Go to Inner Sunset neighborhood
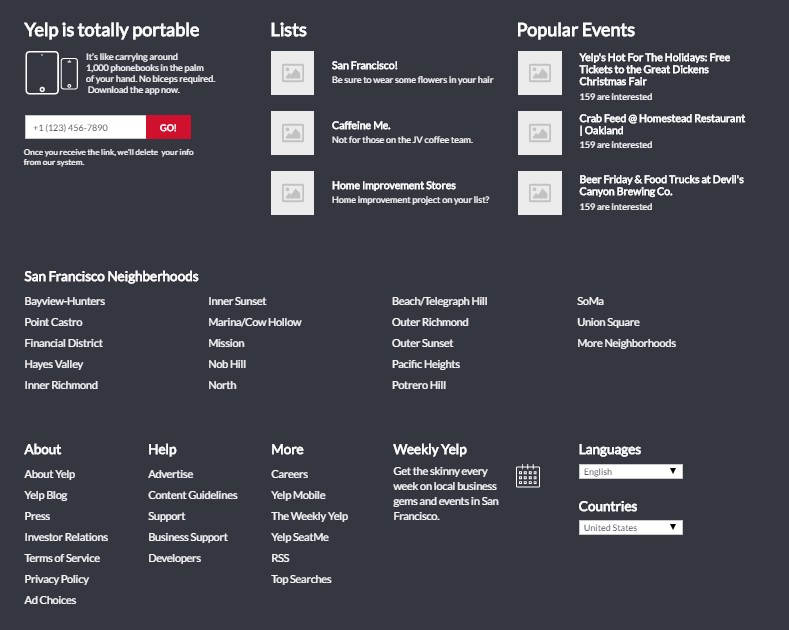The image size is (789, 630). click(237, 301)
